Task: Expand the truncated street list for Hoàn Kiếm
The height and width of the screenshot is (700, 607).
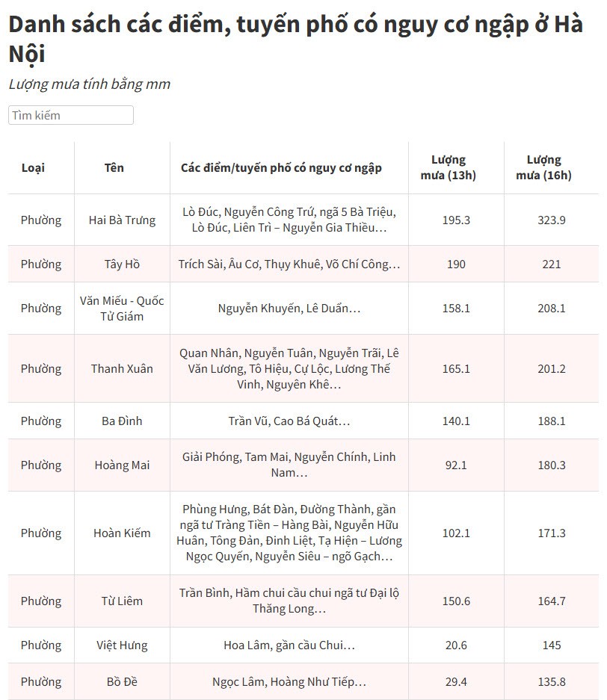Action: (289, 533)
